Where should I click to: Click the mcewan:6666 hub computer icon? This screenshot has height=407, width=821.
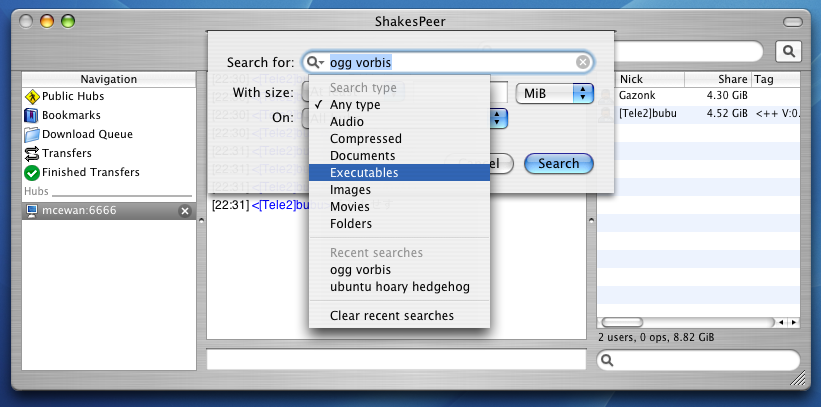[x=32, y=211]
